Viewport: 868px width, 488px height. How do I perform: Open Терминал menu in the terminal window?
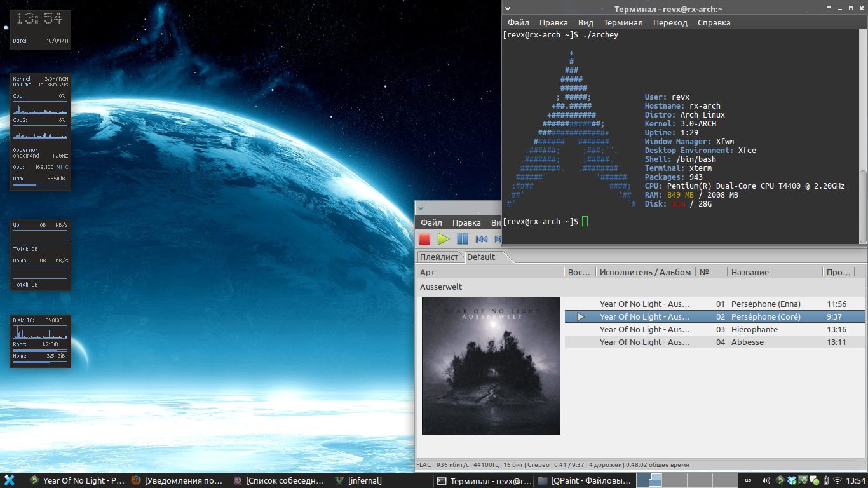(x=623, y=22)
